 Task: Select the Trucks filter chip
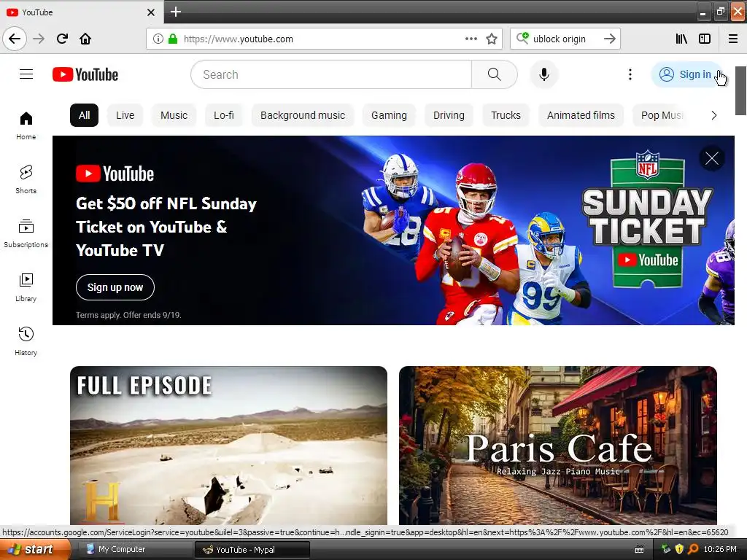coord(506,115)
